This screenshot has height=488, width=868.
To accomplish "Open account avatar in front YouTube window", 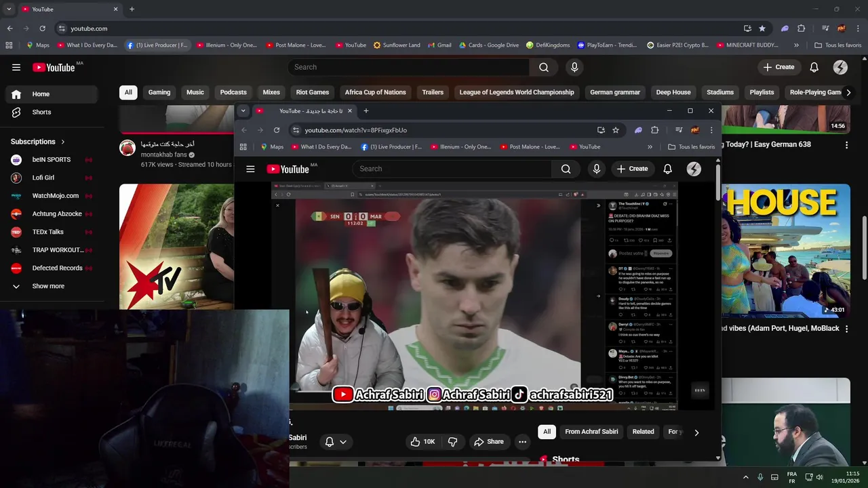I will (x=694, y=169).
